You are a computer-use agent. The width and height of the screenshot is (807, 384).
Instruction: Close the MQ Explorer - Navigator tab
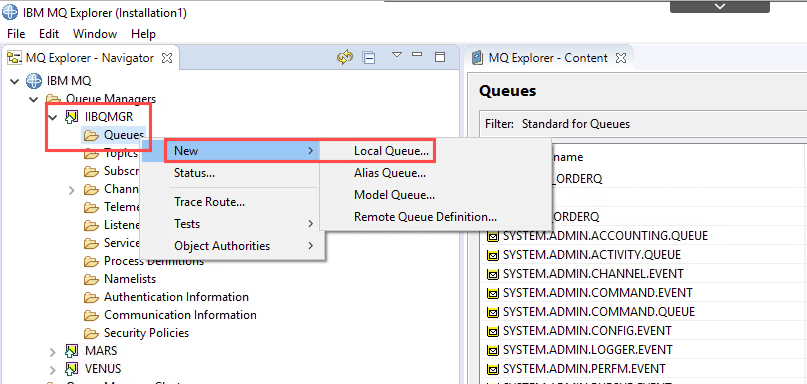coord(167,58)
